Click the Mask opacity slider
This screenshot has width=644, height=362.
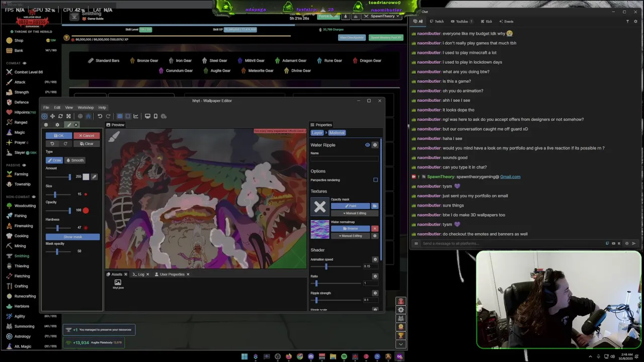58,251
